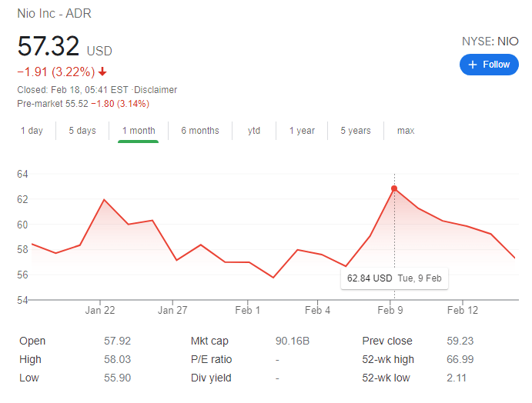The width and height of the screenshot is (532, 403).
Task: Select the red data point on Feb 9
Action: pyautogui.click(x=394, y=188)
